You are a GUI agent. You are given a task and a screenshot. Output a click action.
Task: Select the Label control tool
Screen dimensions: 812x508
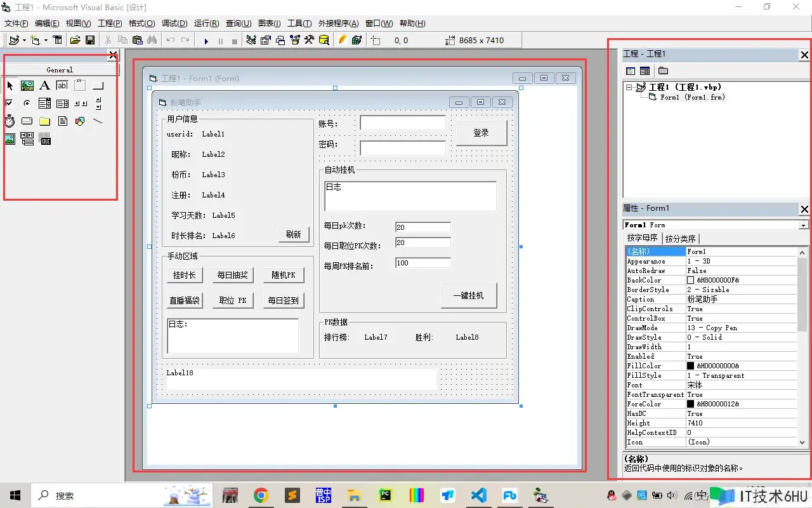(x=45, y=85)
